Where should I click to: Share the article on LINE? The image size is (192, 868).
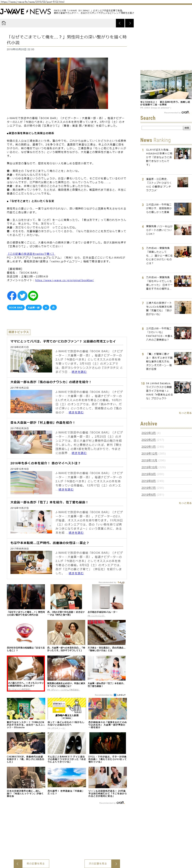pyautogui.click(x=33, y=296)
